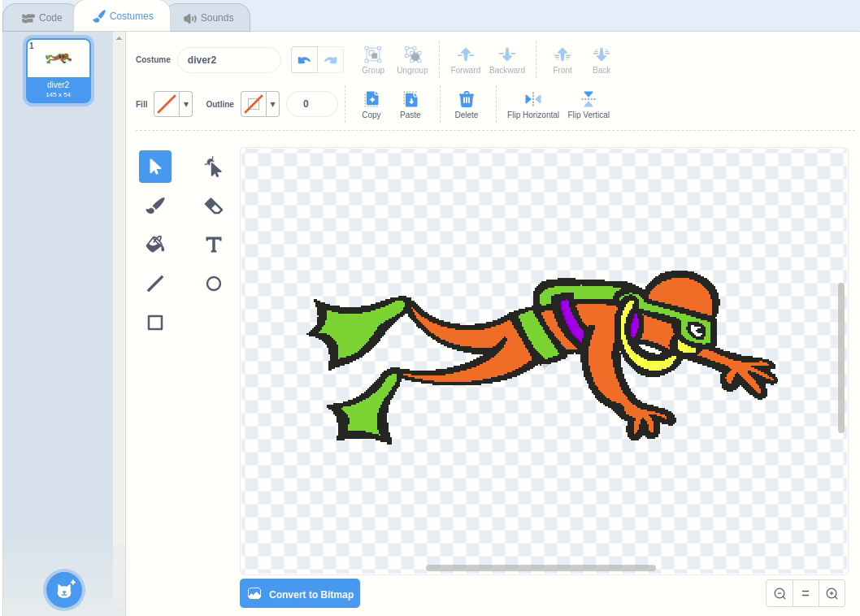Viewport: 860px width, 616px height.
Task: Switch to the Code tab
Action: tap(41, 18)
